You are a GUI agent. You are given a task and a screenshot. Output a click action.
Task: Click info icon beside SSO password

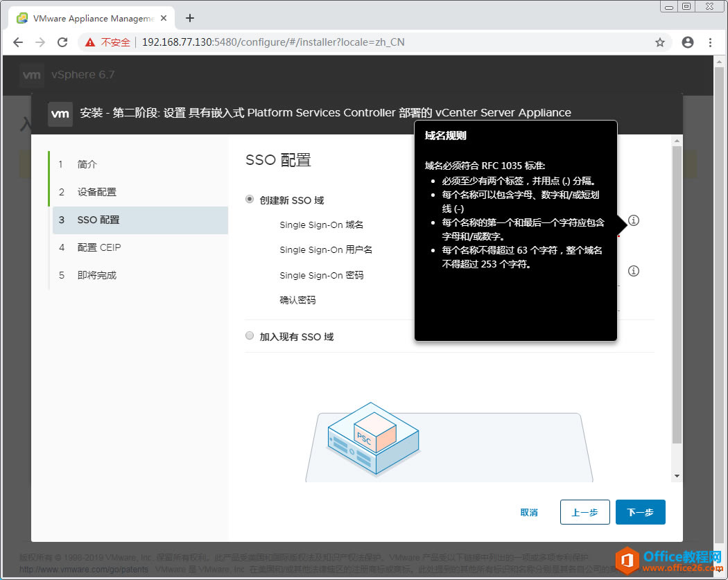(x=634, y=271)
